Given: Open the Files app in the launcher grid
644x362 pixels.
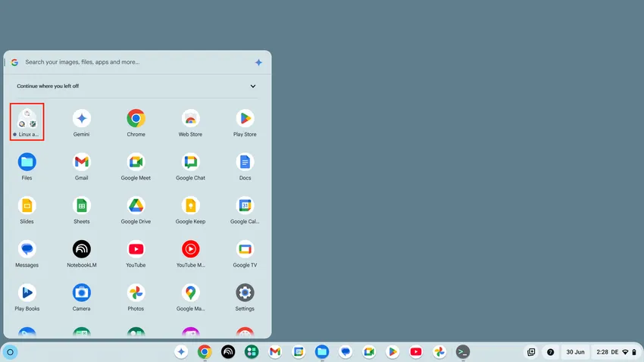Looking at the screenshot, I should point(27,166).
